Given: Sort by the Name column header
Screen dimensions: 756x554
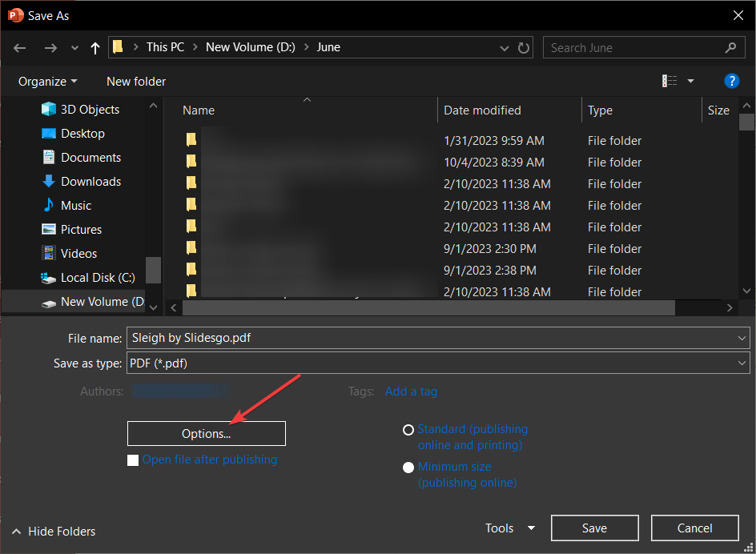Looking at the screenshot, I should [x=199, y=110].
